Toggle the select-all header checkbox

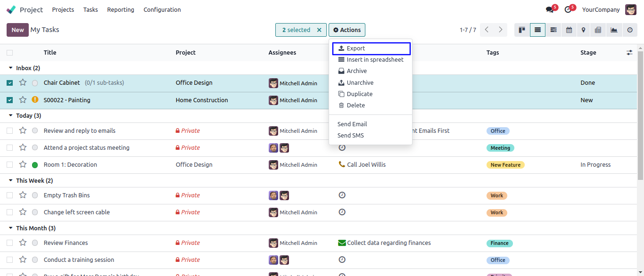click(x=10, y=53)
